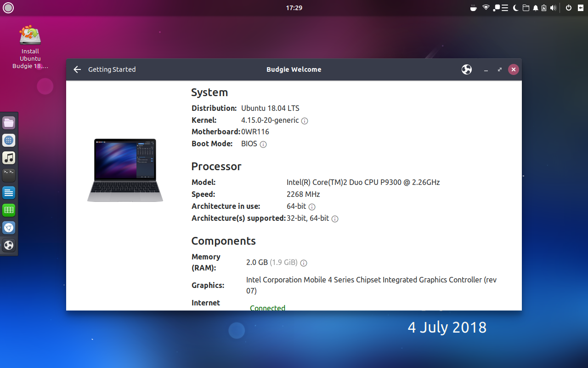Screen dimensions: 588x368
Task: Click the clock showing 17:29
Action: pyautogui.click(x=294, y=8)
